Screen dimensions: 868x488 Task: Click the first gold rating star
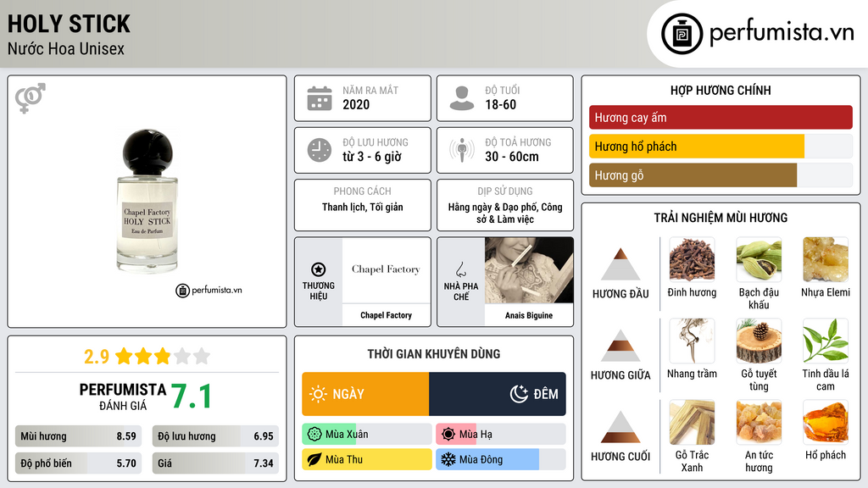click(x=124, y=356)
